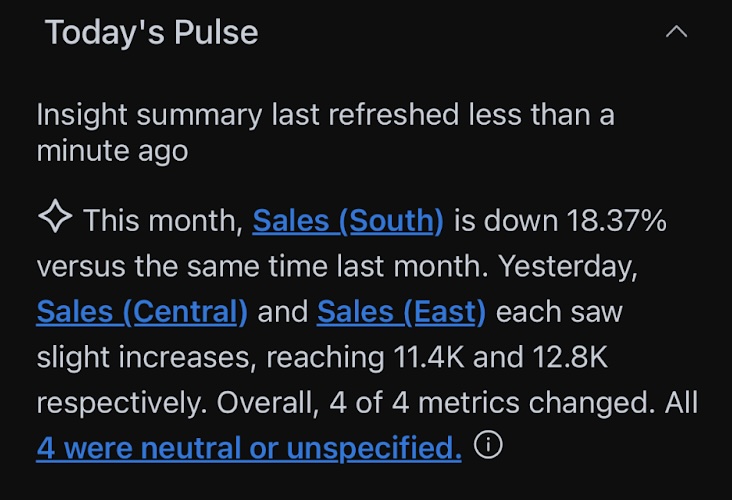The width and height of the screenshot is (732, 500).
Task: Click the 'slight increases' phrase
Action: point(146,358)
